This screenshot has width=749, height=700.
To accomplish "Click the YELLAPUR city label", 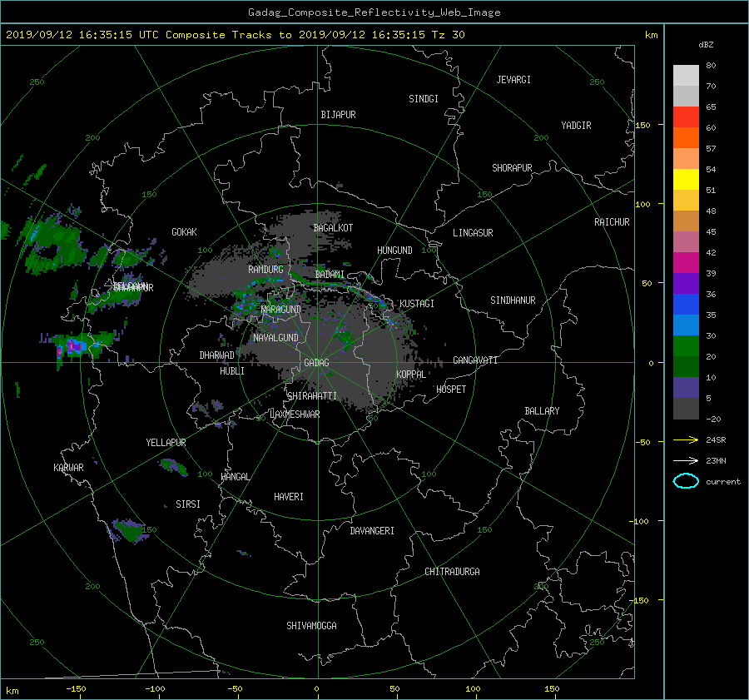I will [x=166, y=443].
